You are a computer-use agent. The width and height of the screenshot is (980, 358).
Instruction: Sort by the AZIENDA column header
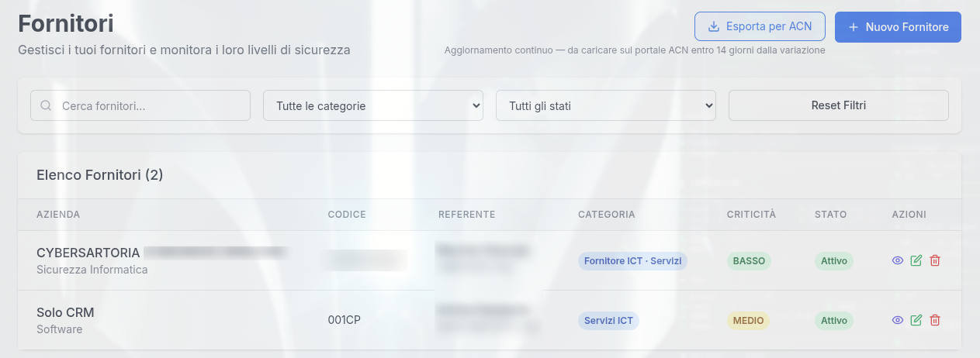click(x=58, y=215)
